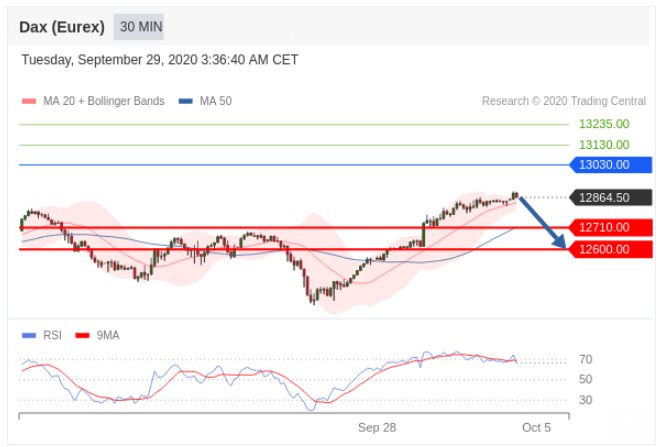Click the blue RSI legend swatch
The height and width of the screenshot is (447, 660).
(x=29, y=335)
